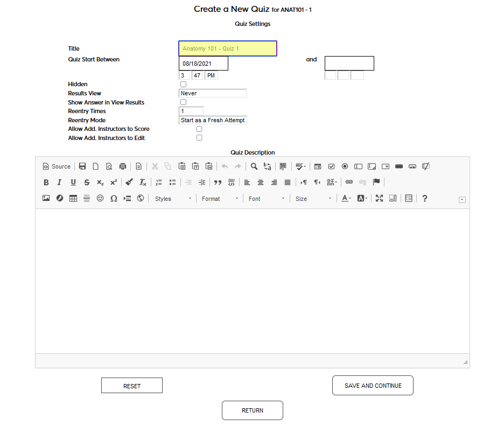Viewport: 504px width, 426px height.
Task: Click the Replace icon
Action: pos(268,166)
